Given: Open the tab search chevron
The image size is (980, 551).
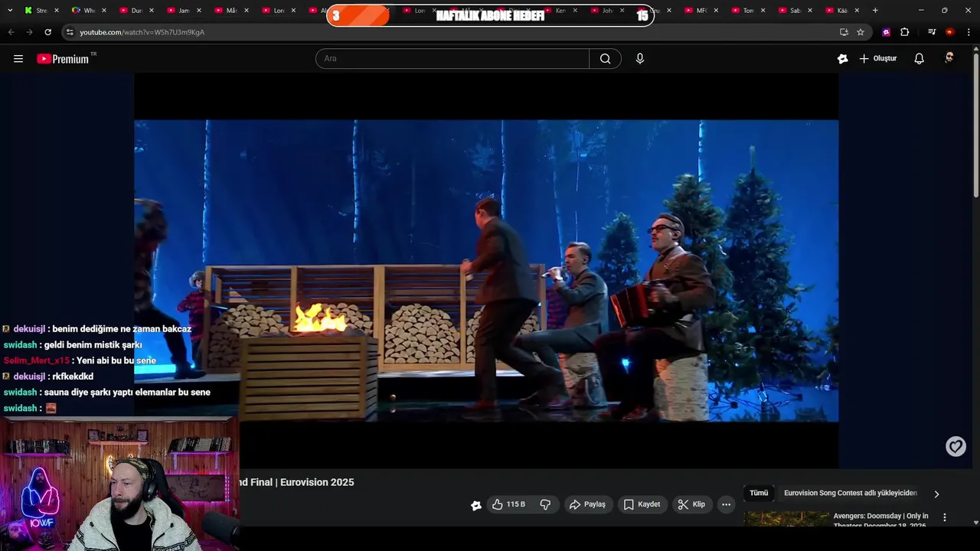Looking at the screenshot, I should click(x=11, y=11).
